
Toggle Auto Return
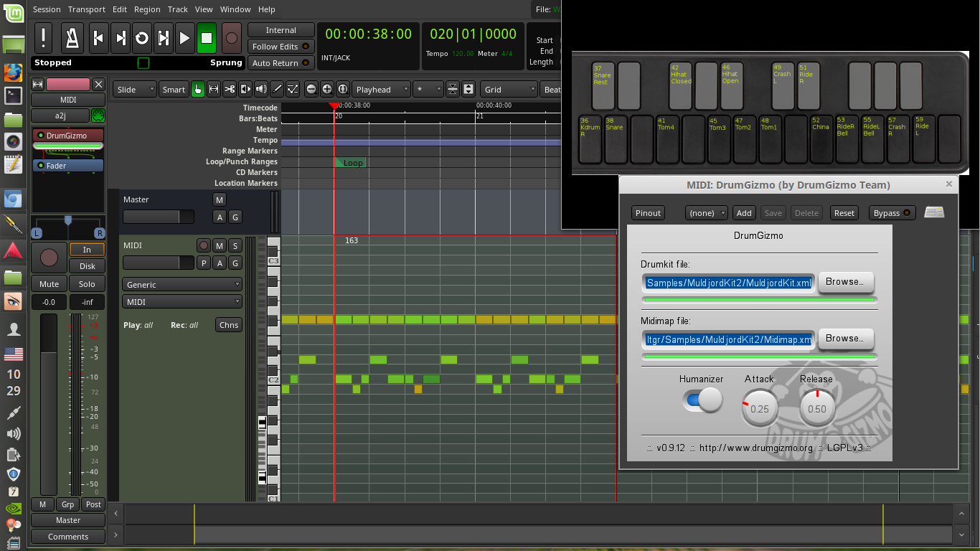[281, 63]
